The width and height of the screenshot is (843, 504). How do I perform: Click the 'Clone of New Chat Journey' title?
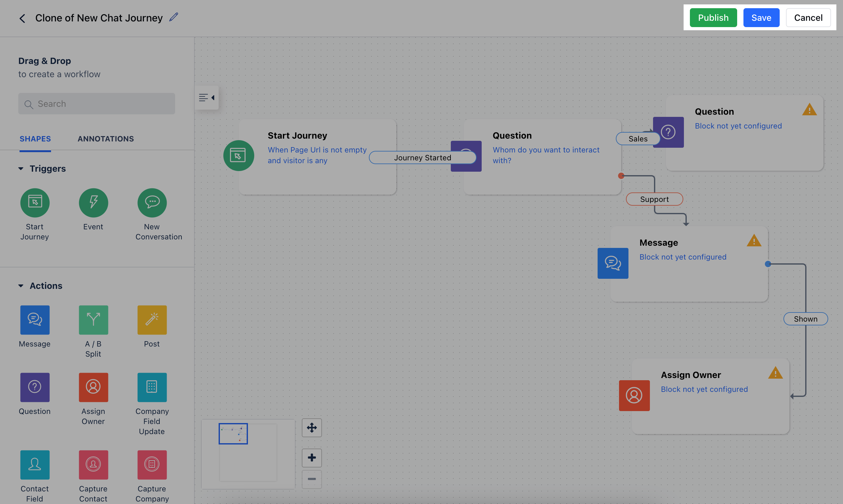tap(99, 18)
